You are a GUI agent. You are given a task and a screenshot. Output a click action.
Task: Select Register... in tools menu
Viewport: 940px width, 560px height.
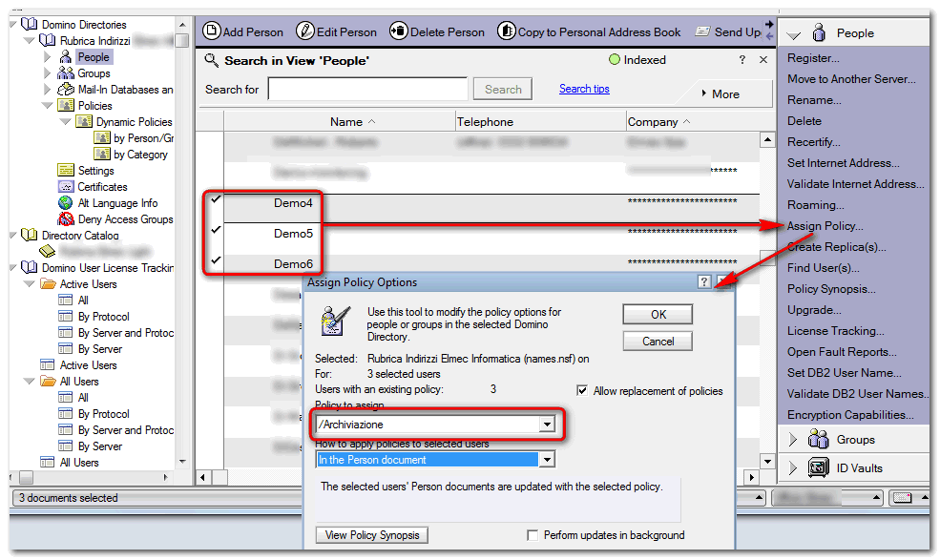[813, 58]
